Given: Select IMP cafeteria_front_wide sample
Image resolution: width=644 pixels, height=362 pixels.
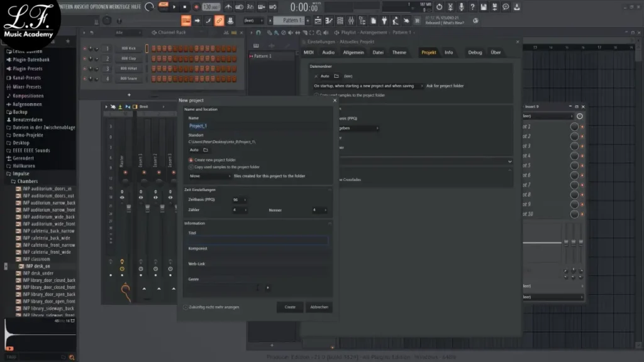Looking at the screenshot, I should point(47,252).
